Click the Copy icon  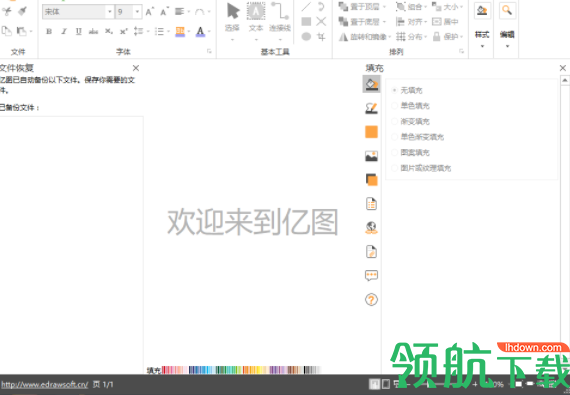click(x=6, y=31)
